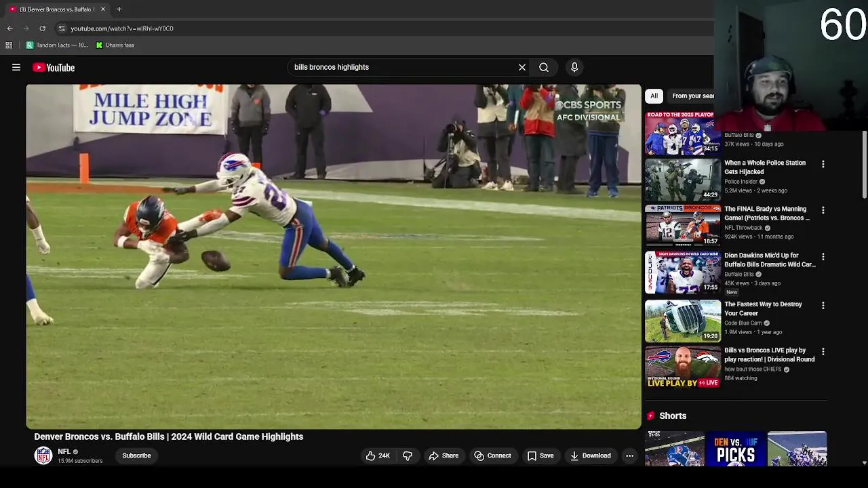This screenshot has height=488, width=868.
Task: Open 'how bout those CHIEFS' channel name
Action: 753,369
